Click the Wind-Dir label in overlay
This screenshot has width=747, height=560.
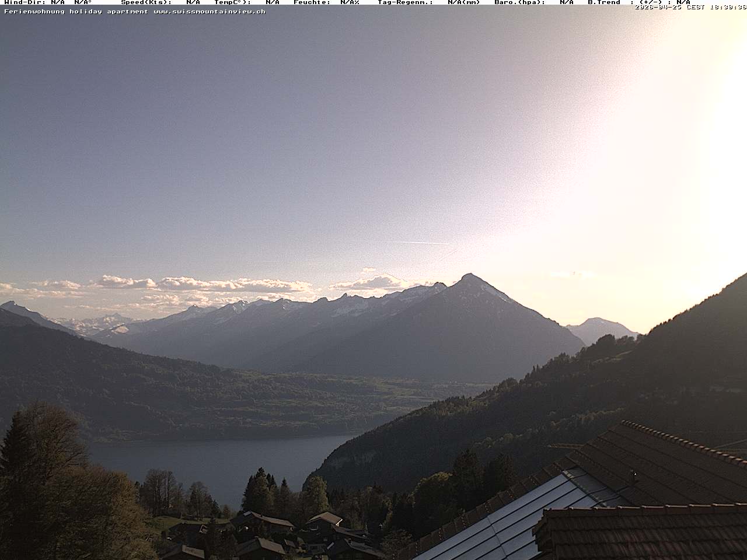click(24, 2)
